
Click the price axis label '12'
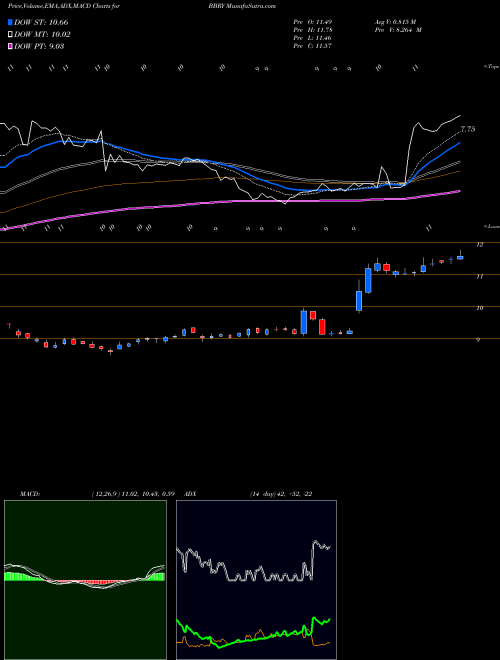479,245
